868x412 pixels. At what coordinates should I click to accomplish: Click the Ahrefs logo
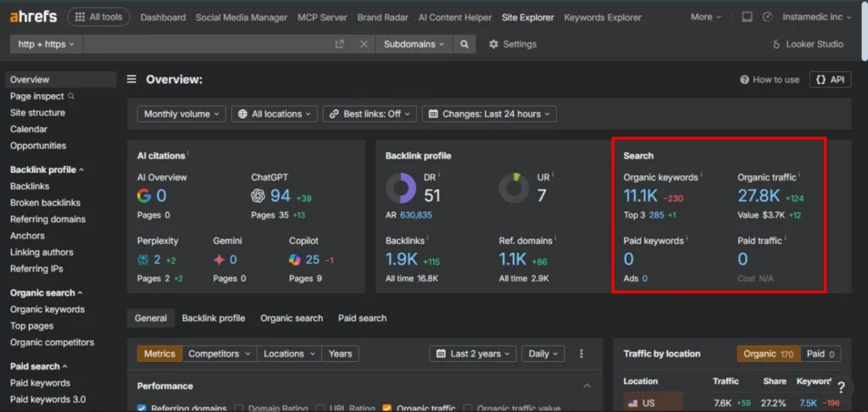point(33,17)
